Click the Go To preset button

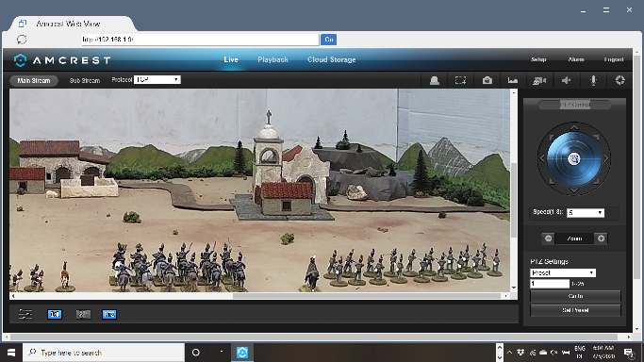(575, 296)
